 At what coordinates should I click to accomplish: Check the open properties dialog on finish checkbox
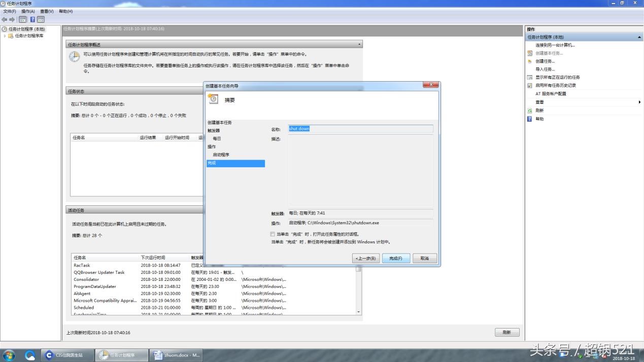[x=273, y=234]
